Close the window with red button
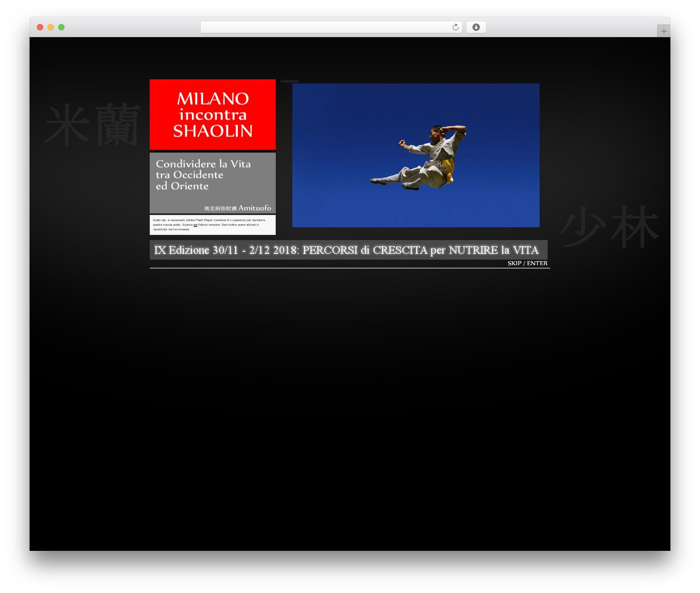Screen dimensions: 700x593 pos(40,27)
